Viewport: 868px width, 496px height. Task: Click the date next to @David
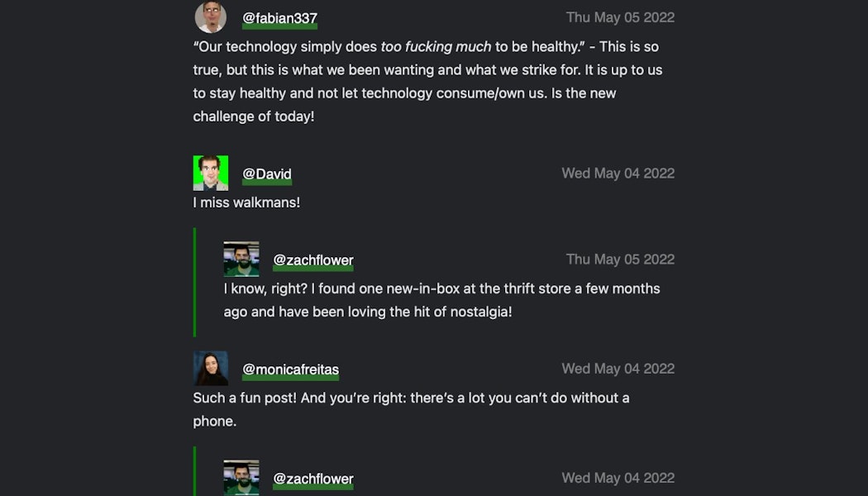point(618,173)
